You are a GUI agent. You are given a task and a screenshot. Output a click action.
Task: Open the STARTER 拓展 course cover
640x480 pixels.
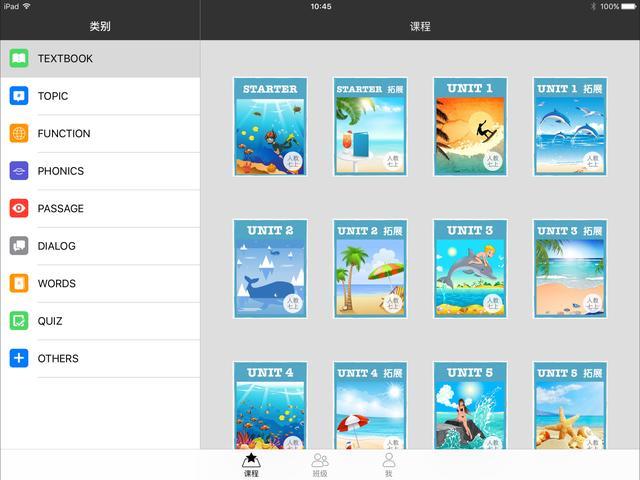click(370, 127)
